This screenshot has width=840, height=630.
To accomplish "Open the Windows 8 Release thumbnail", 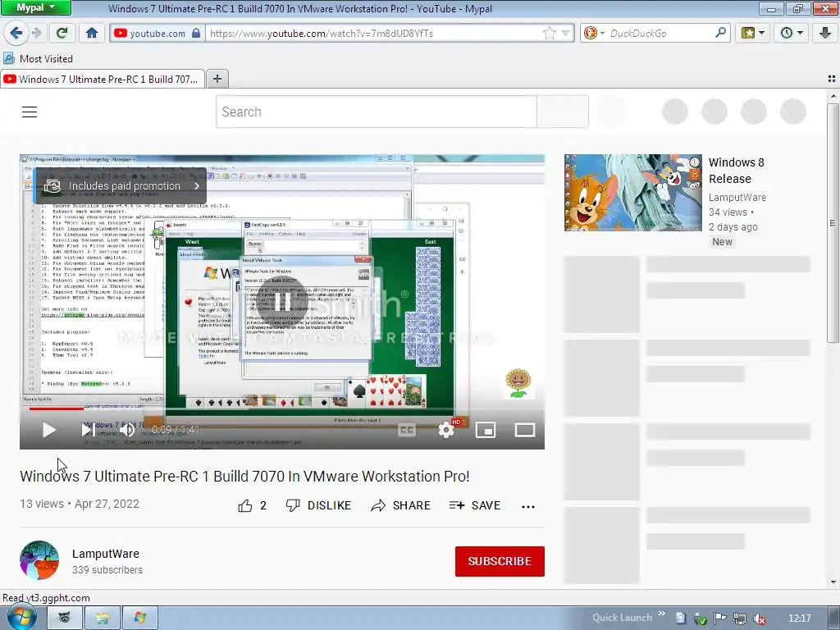I will click(x=632, y=193).
